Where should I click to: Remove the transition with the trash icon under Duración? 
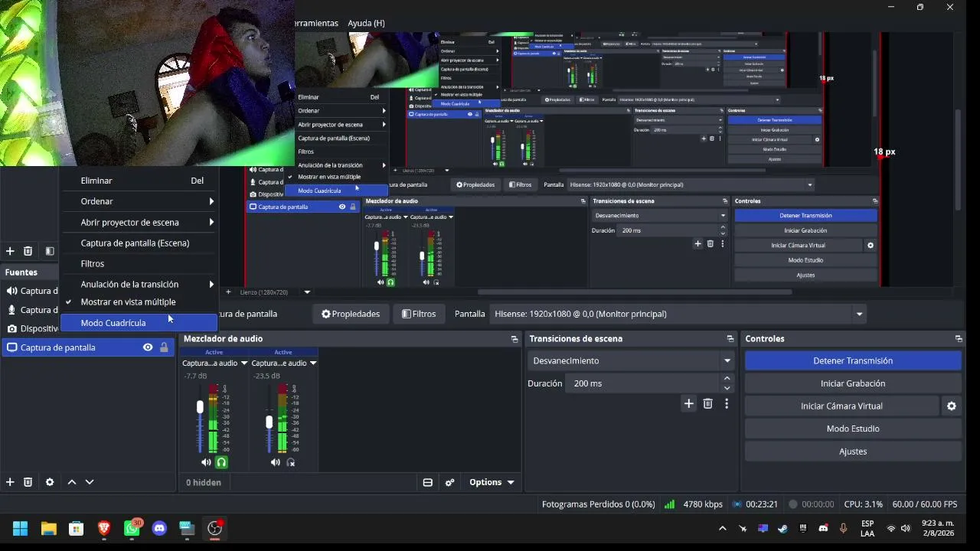coord(708,403)
